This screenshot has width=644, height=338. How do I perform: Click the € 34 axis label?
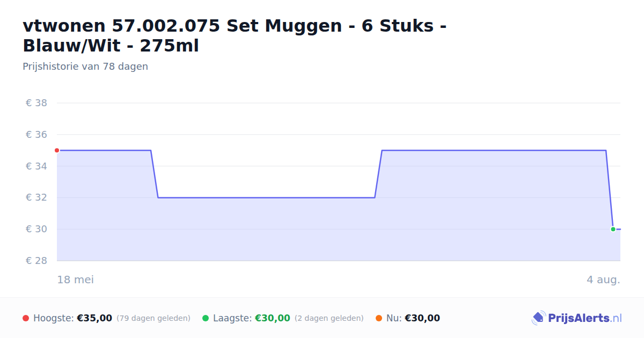36,166
